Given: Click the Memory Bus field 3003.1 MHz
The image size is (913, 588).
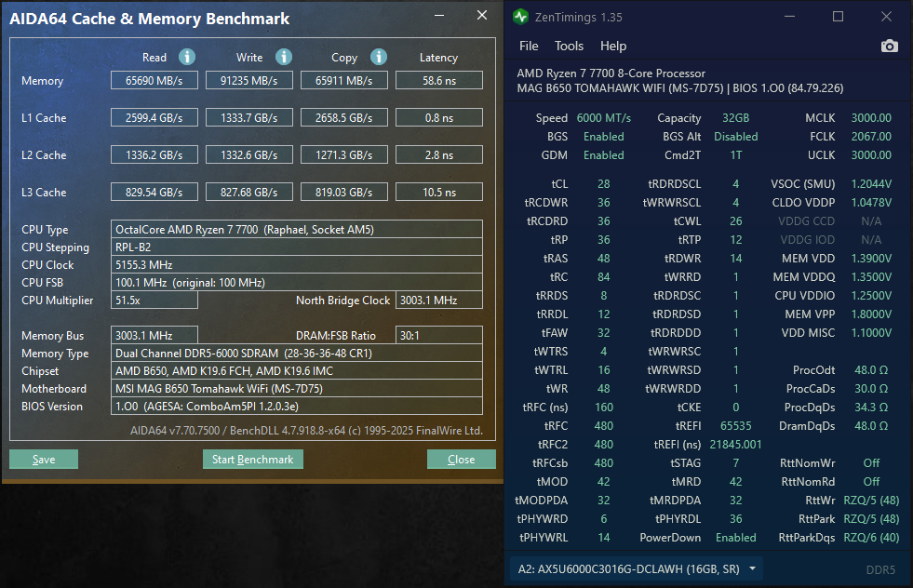Looking at the screenshot, I should 154,335.
